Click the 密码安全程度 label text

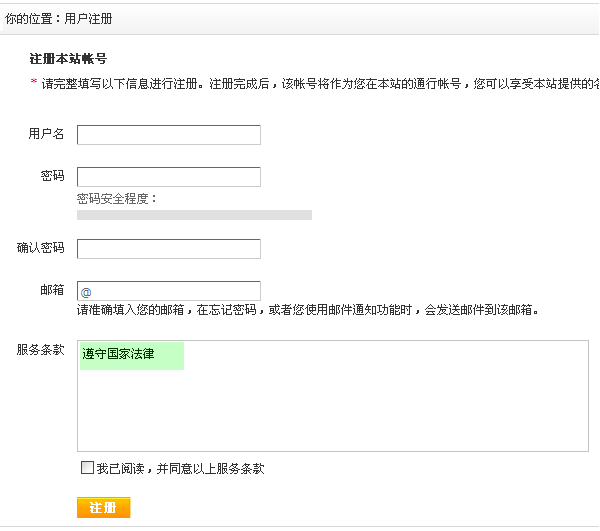coord(116,199)
